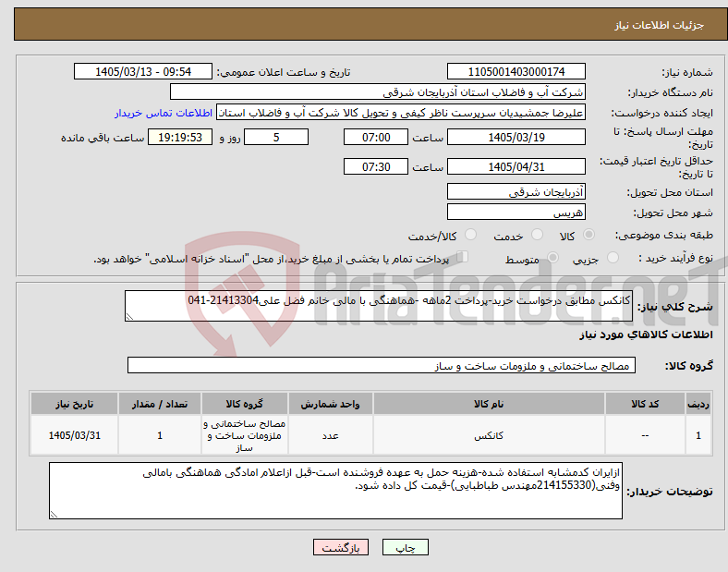Click the گروه کالا label beside goods group field
728x572 pixels.
[x=689, y=365]
